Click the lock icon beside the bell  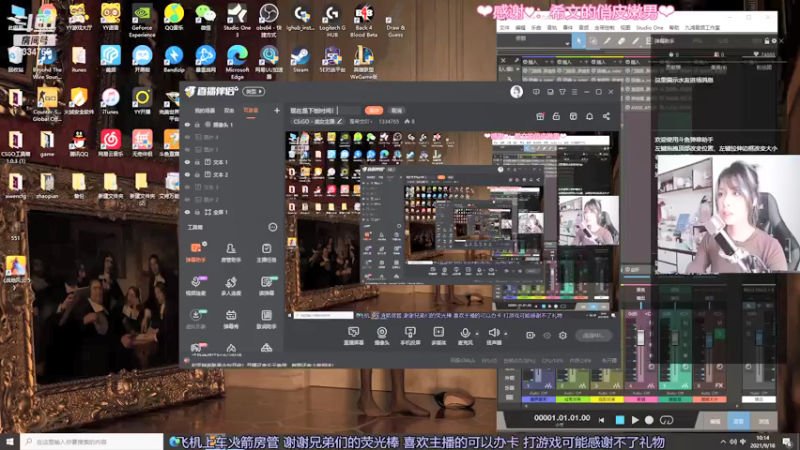tap(556, 116)
